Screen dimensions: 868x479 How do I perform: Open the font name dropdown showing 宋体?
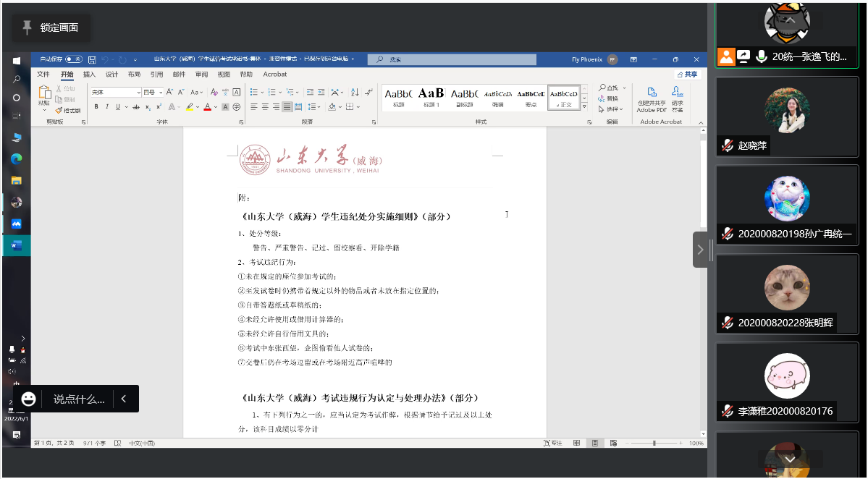tap(138, 93)
